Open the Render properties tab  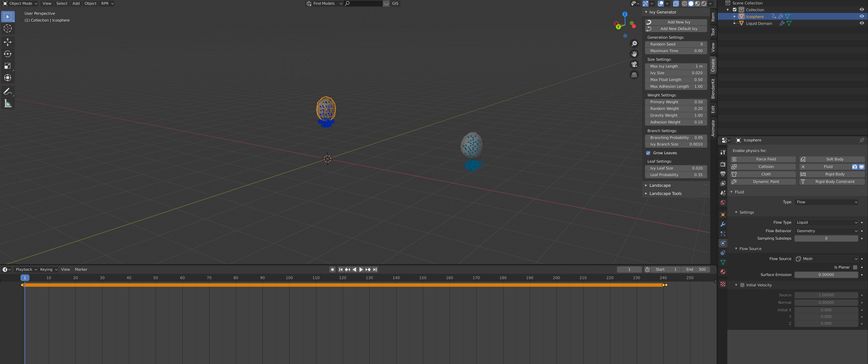coord(723,164)
